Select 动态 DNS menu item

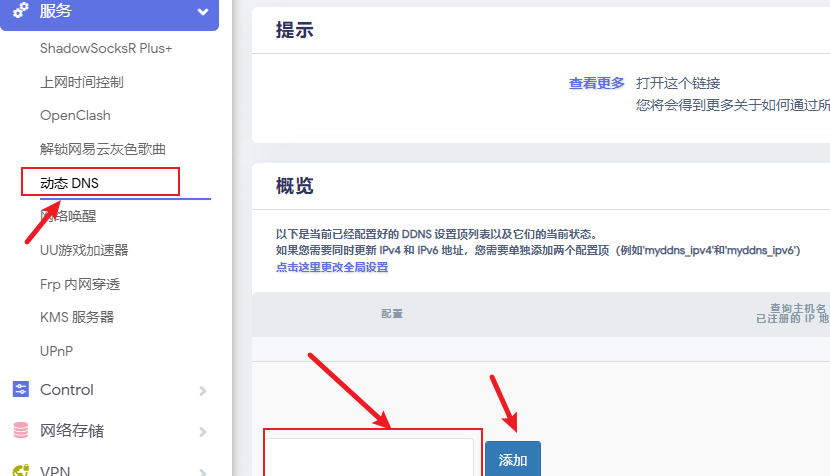[x=69, y=183]
